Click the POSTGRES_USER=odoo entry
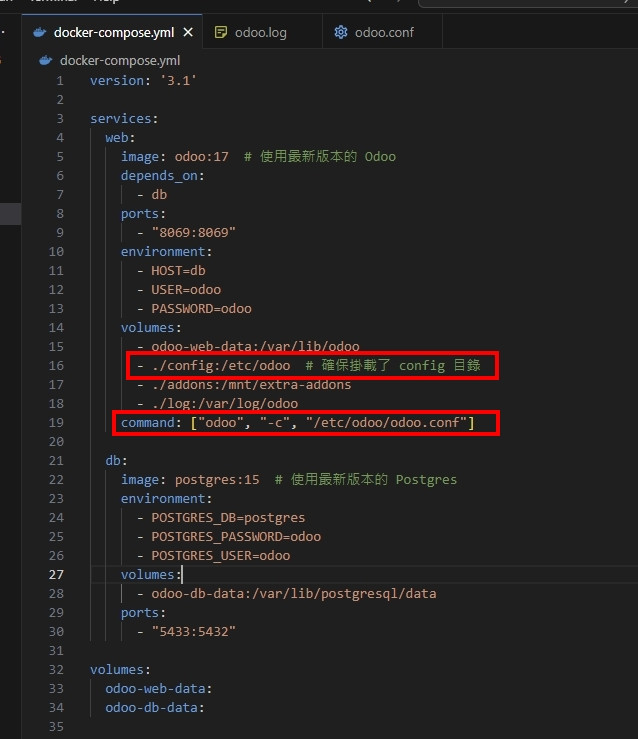The image size is (638, 739). pyautogui.click(x=221, y=556)
